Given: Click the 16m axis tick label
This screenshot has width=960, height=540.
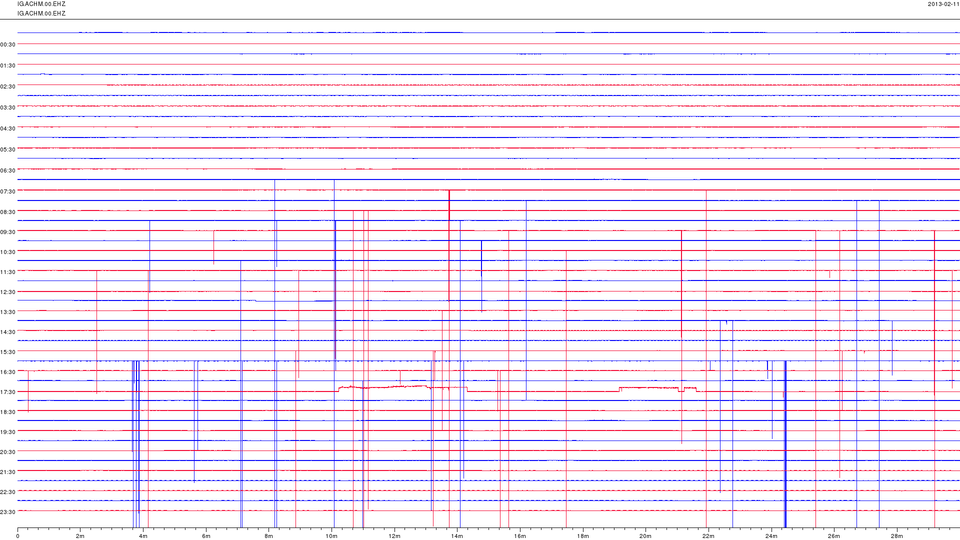Looking at the screenshot, I should pos(520,536).
